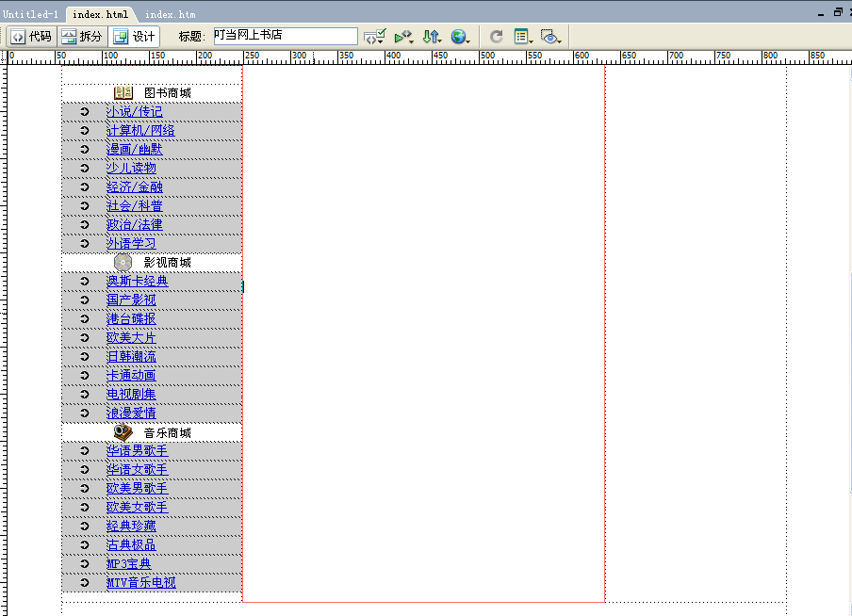Click the preview in browser globe icon
This screenshot has height=616, width=852.
459,37
